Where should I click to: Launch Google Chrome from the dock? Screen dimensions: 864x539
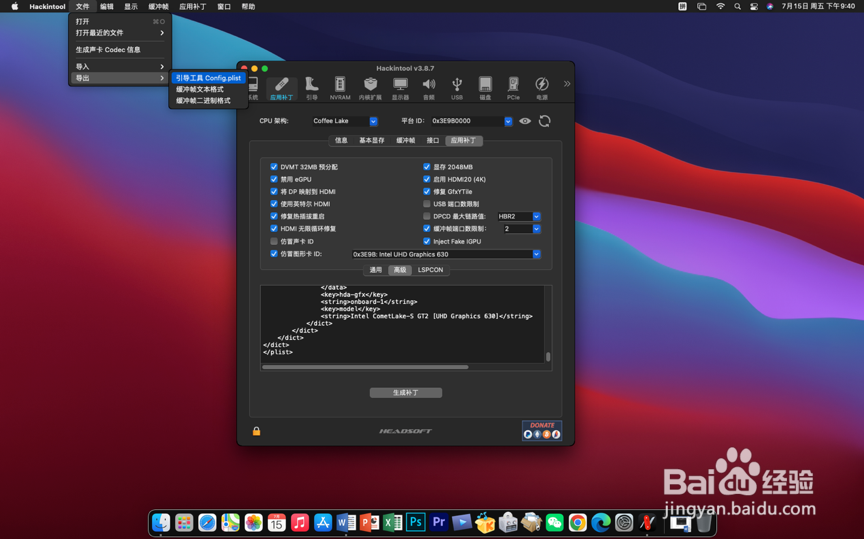pos(577,522)
